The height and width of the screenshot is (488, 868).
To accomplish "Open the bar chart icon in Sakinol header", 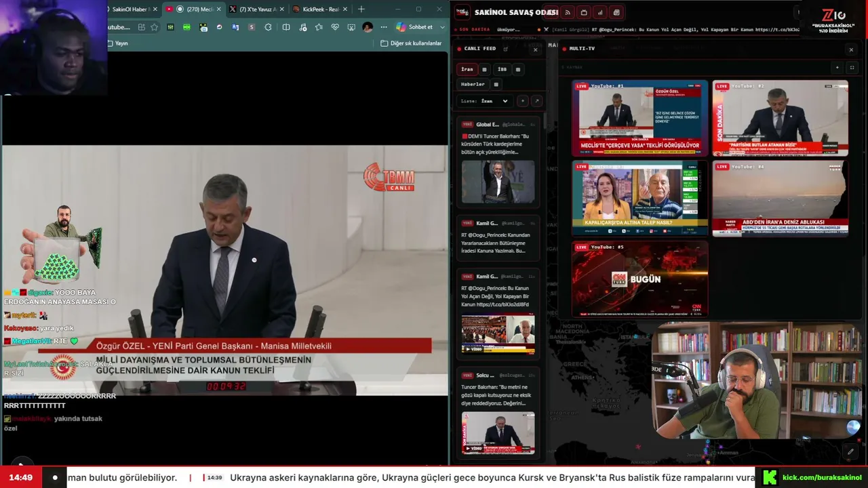I will (x=600, y=12).
